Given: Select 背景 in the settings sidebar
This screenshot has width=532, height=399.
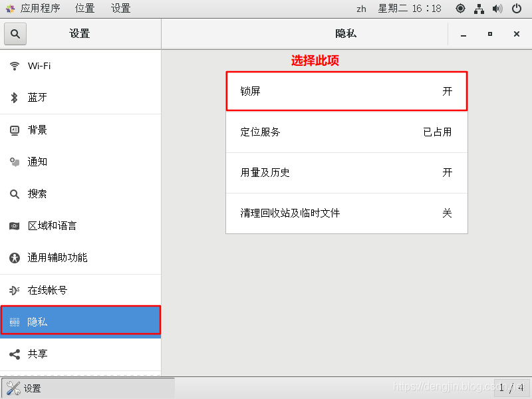Looking at the screenshot, I should (x=80, y=130).
